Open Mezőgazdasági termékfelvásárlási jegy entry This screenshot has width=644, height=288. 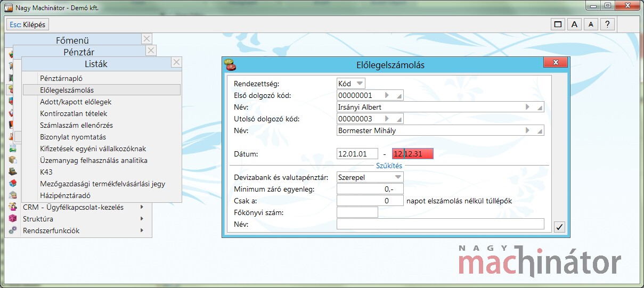point(102,184)
